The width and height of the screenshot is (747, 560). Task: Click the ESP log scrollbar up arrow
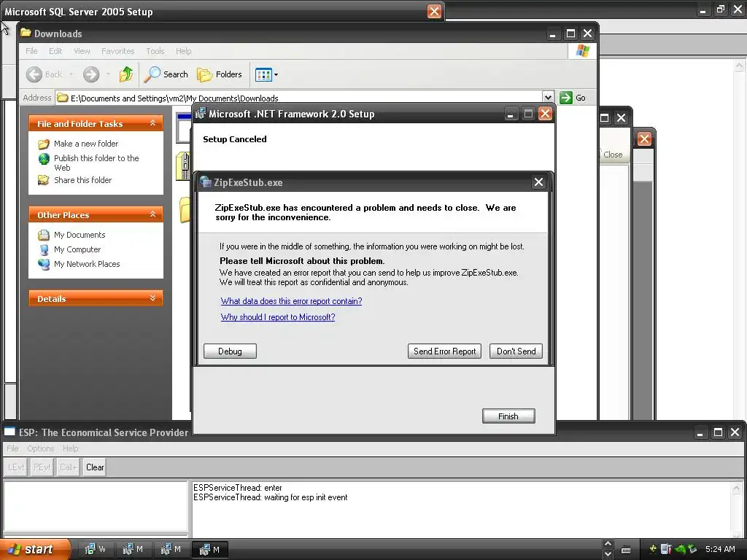coord(737,488)
